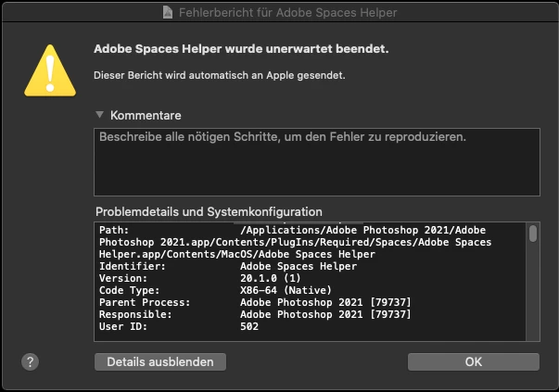Click heading 'Problemdetails und Systemkonfiguration'
The width and height of the screenshot is (559, 392).
coord(209,211)
